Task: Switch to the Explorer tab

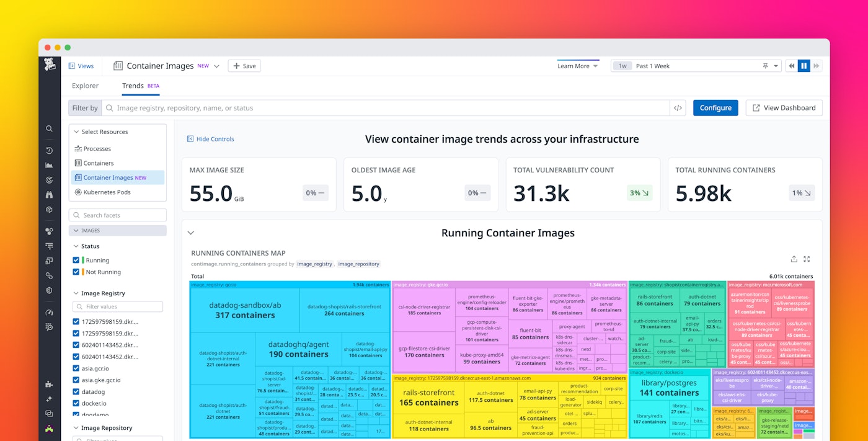Action: (x=85, y=86)
